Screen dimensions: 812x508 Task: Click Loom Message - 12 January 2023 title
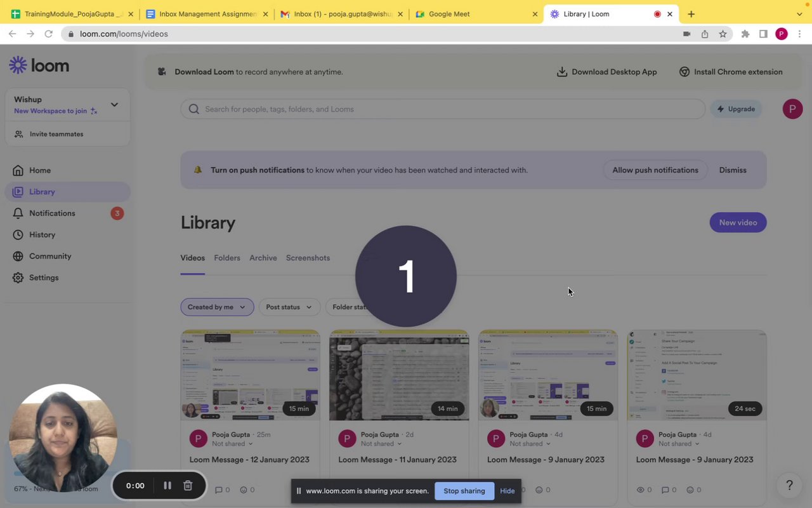coord(249,460)
